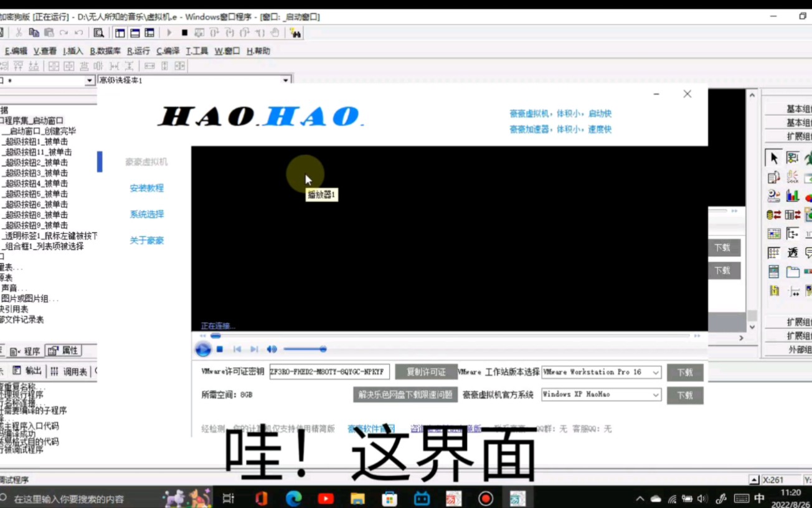Click the player volume slider
Screen dimensions: 812x508
coord(304,349)
